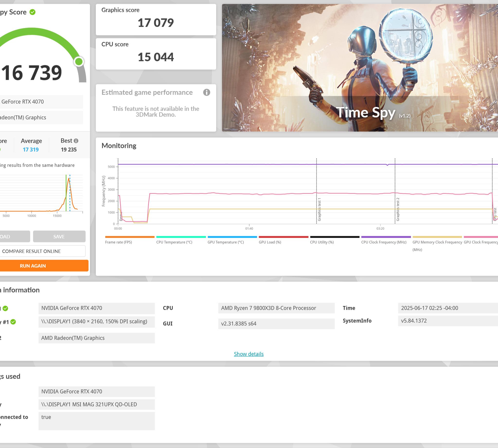This screenshot has height=448, width=498.
Task: Click the Monitoring heading
Action: coord(119,146)
